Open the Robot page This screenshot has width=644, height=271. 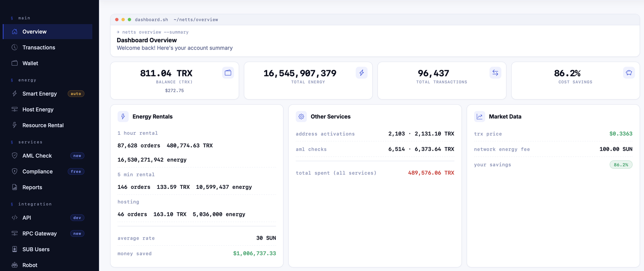(47, 265)
